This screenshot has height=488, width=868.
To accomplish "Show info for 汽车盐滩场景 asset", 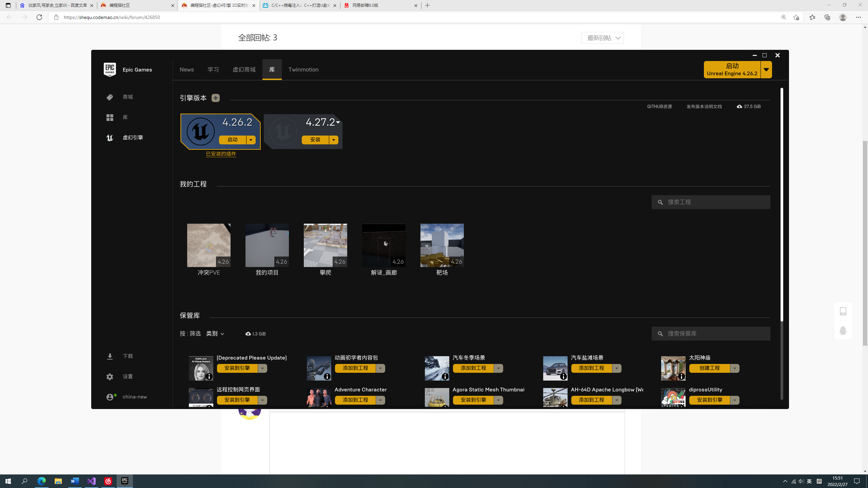I will click(564, 377).
